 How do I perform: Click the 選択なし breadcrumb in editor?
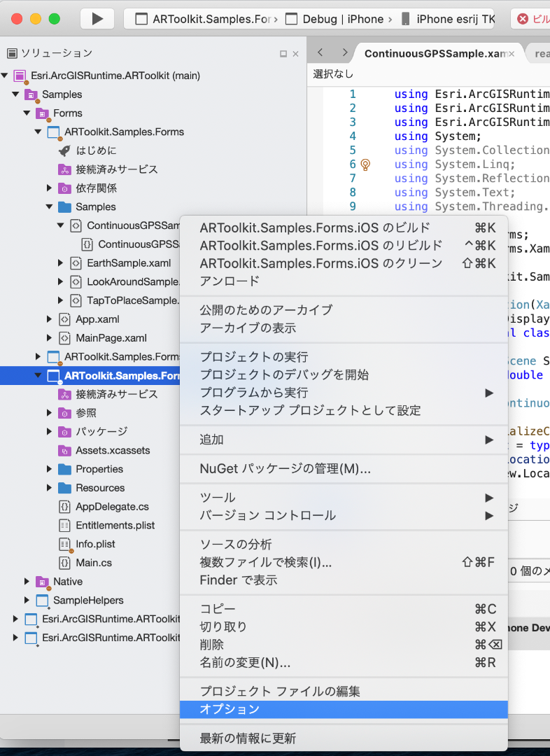[x=332, y=73]
